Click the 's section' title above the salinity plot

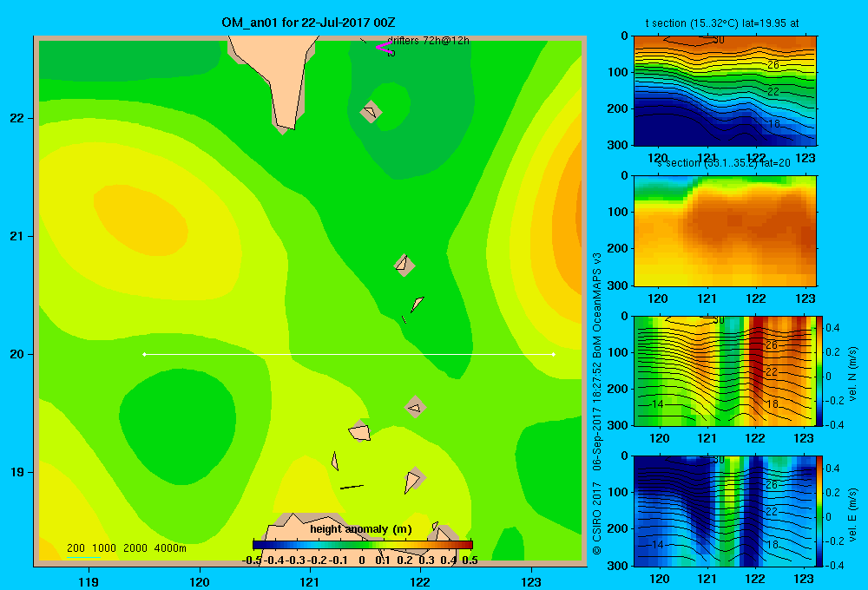724,163
